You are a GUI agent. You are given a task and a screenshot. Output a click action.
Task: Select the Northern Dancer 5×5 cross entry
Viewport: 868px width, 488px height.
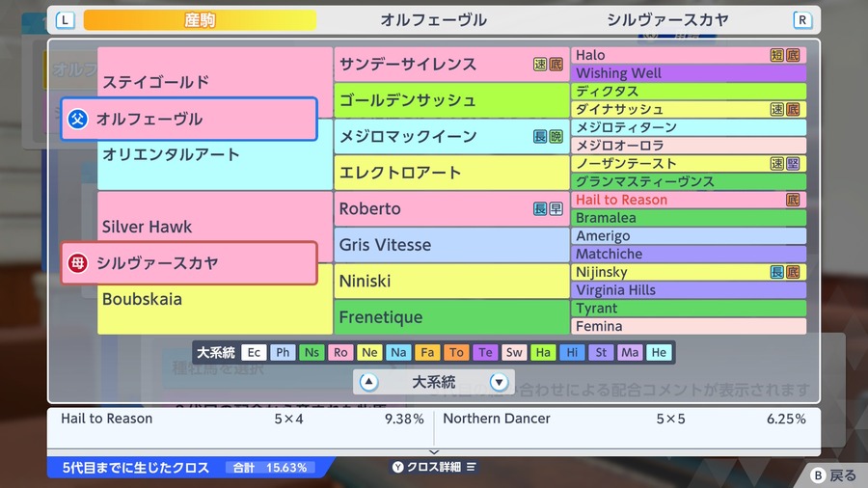tap(624, 419)
